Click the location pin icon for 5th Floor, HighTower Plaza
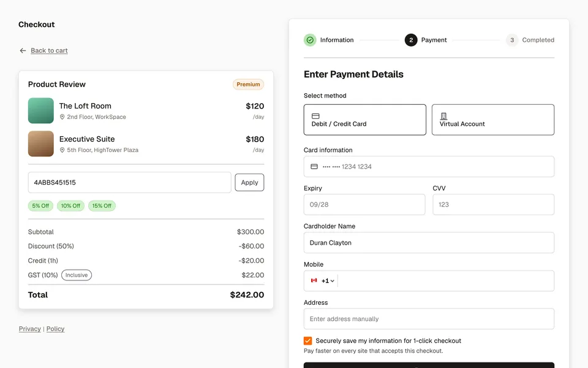 click(62, 150)
